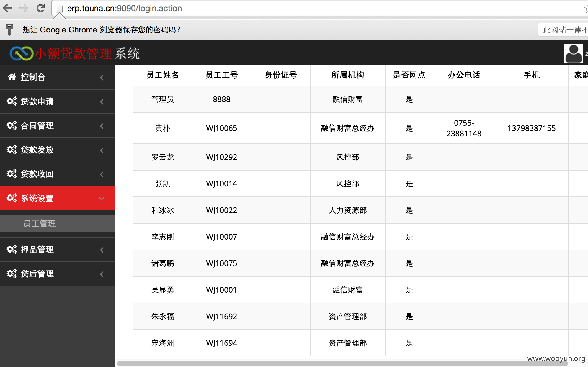Click the gears icon beside 押品管理
The height and width of the screenshot is (367, 588).
coord(12,249)
